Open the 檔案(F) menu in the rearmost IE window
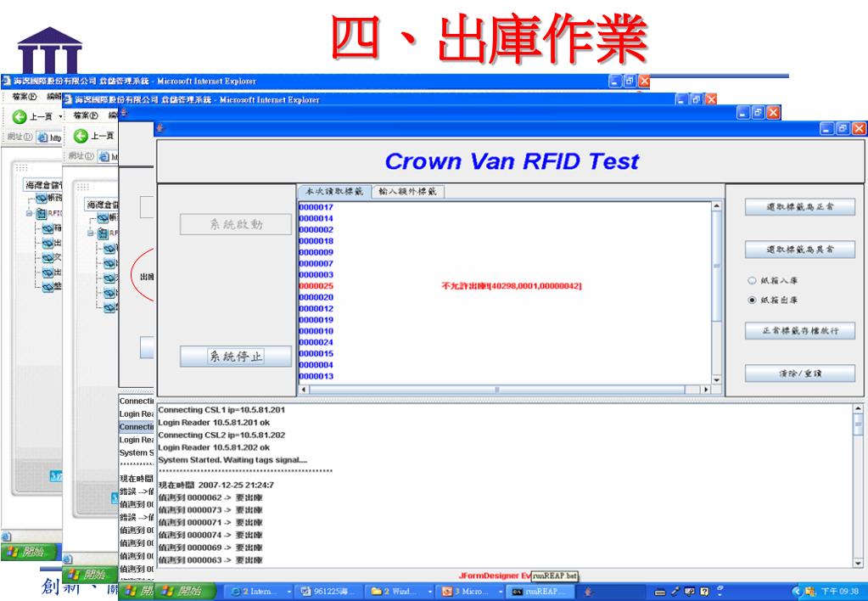 click(25, 97)
